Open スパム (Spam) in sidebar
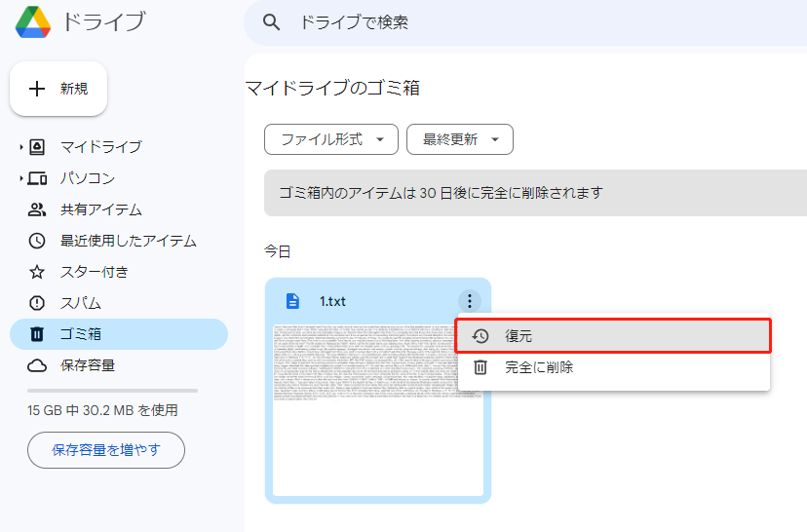 (81, 303)
